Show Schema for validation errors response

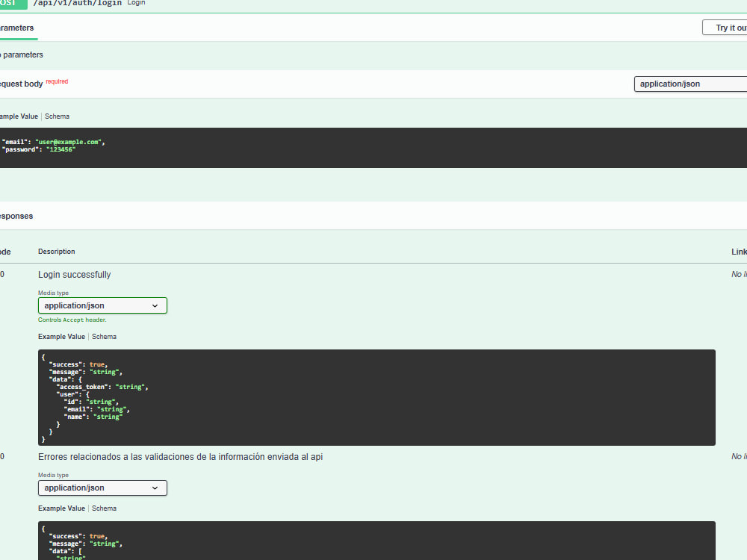click(104, 508)
